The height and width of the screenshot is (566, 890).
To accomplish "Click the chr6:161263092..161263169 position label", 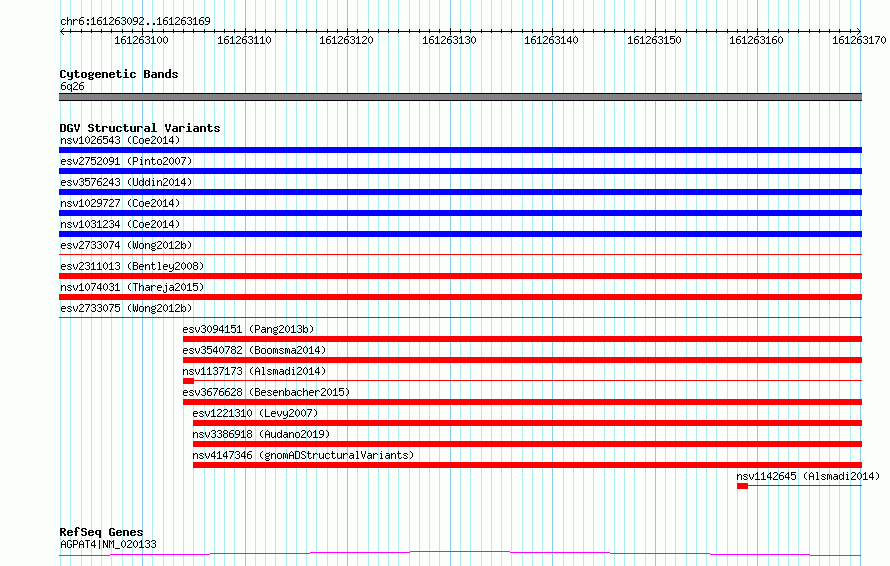I will [x=135, y=21].
